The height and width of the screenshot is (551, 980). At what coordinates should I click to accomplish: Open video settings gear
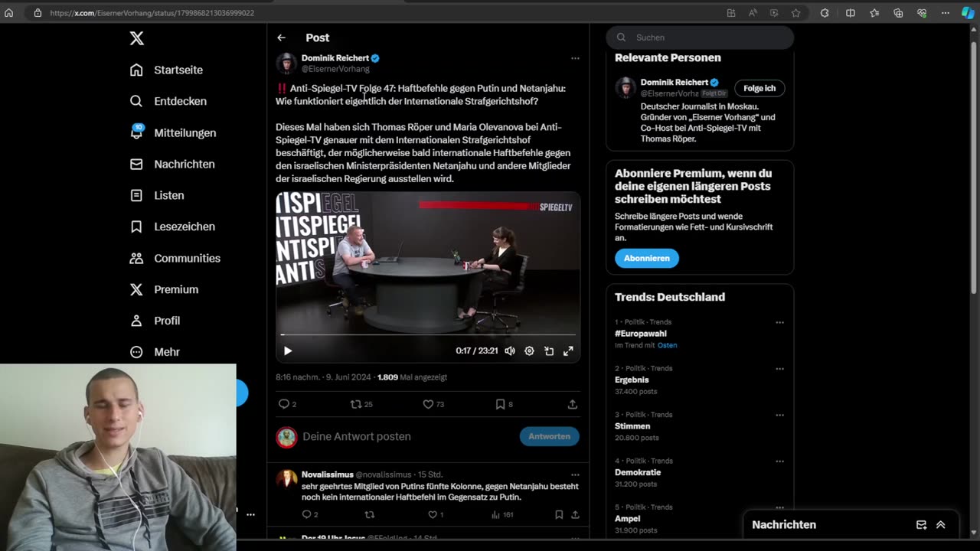point(529,350)
